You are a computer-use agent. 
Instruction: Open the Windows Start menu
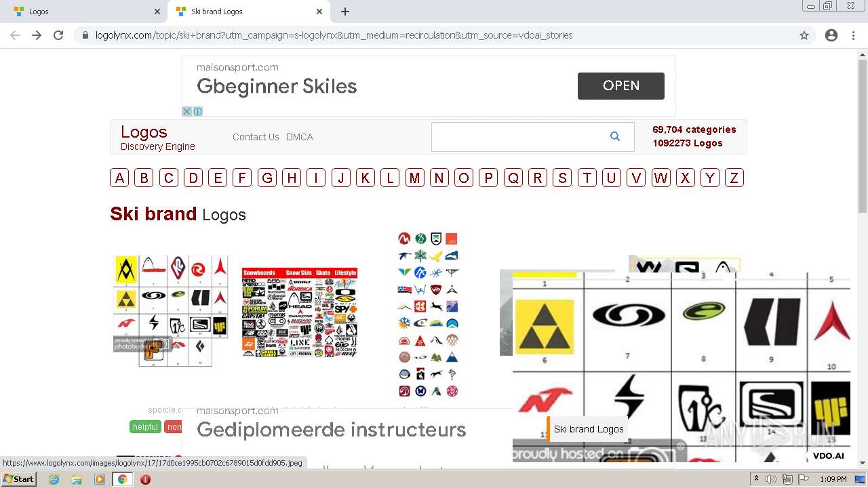18,479
